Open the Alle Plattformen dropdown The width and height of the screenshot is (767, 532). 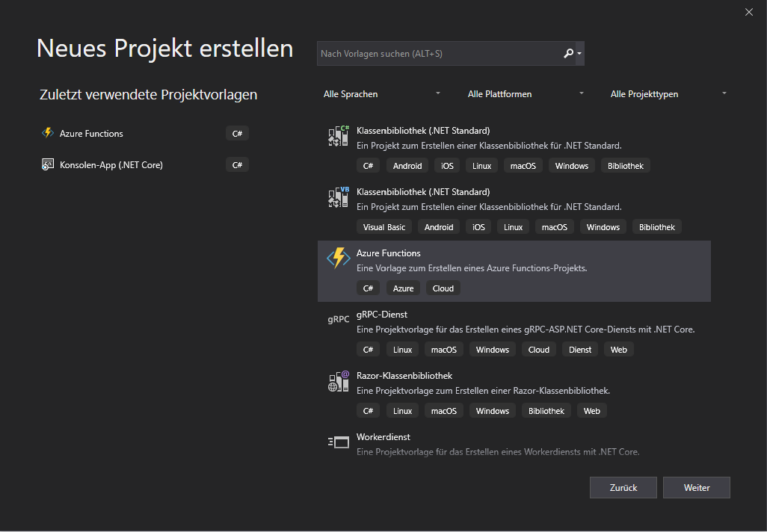point(526,94)
